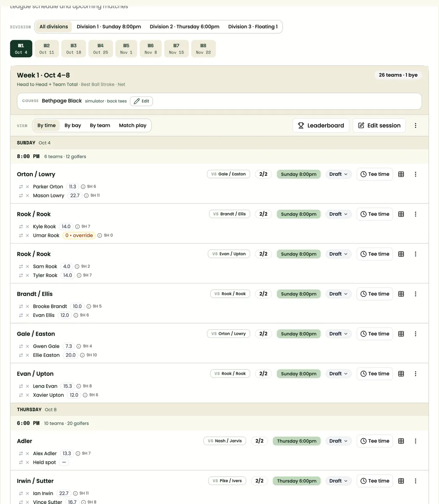The width and height of the screenshot is (439, 504).
Task: Swap player Brooke Brandt
Action: pos(21,306)
